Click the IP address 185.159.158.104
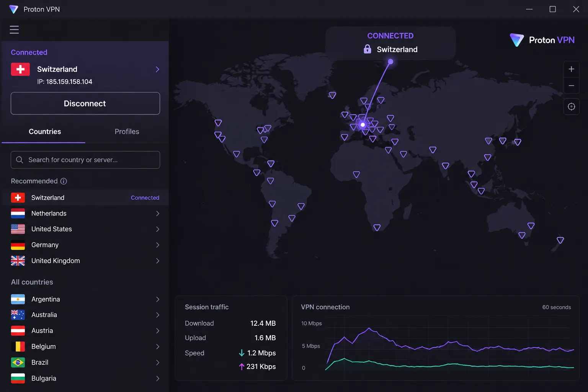588x392 pixels. coord(69,82)
